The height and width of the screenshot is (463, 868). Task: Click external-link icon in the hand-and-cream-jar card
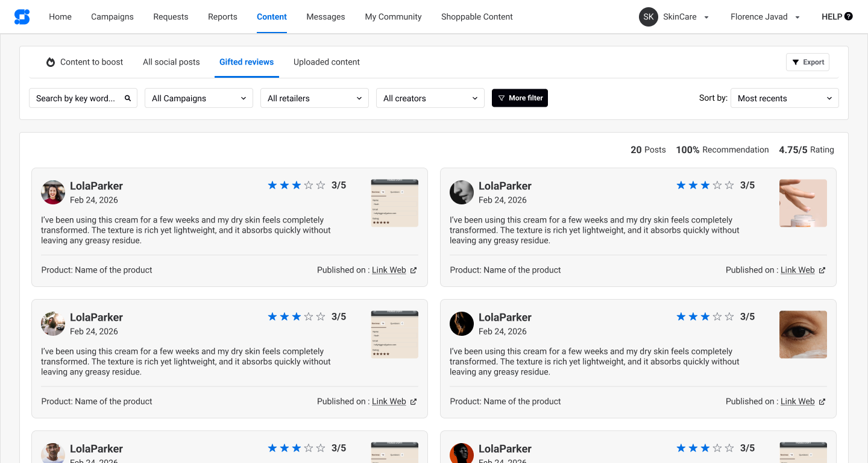(x=822, y=270)
